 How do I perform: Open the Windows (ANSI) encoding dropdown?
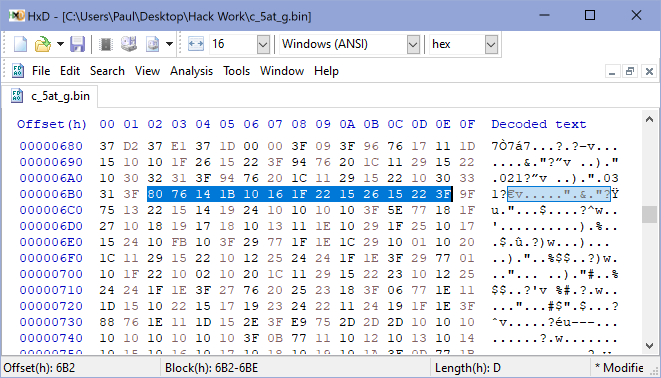(413, 44)
